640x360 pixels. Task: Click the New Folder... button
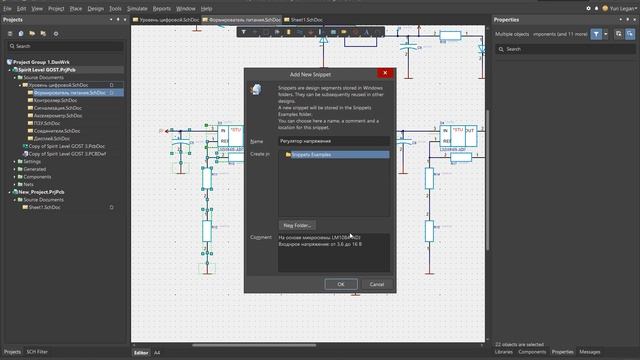[297, 225]
